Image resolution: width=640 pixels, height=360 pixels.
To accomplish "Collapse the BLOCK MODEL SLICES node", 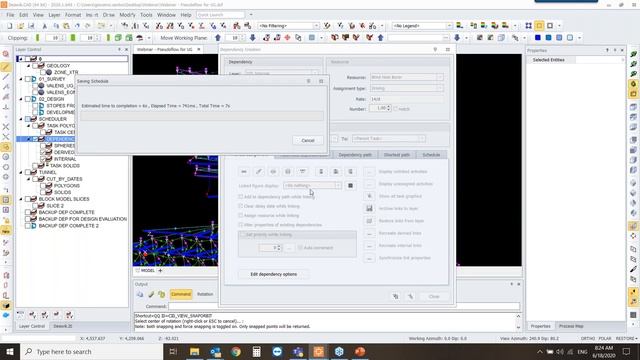I will coord(21,199).
